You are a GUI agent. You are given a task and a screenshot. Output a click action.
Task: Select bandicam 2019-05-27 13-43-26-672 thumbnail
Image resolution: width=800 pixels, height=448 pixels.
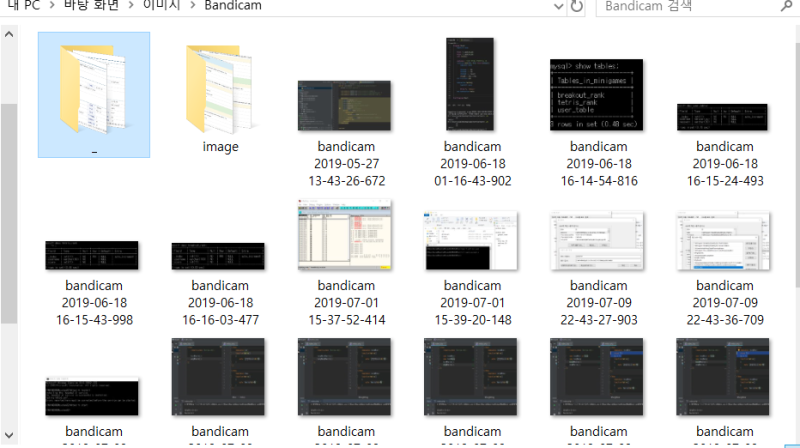[344, 106]
